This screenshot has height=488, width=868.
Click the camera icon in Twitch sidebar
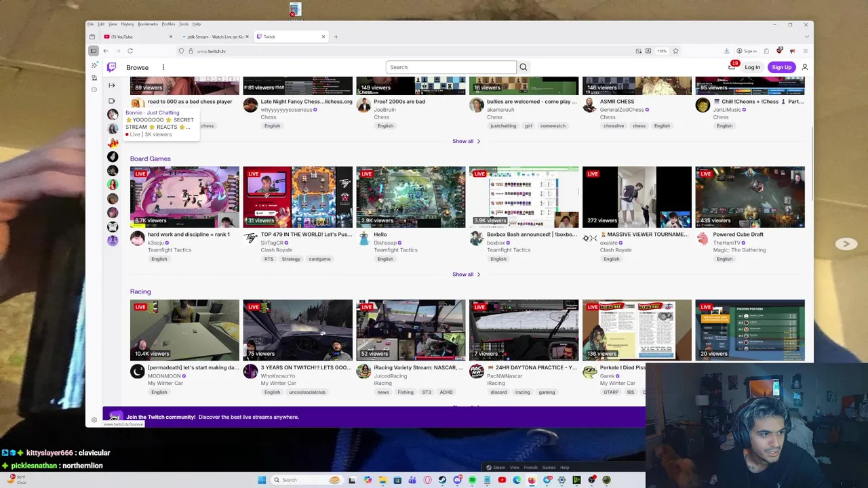112,101
